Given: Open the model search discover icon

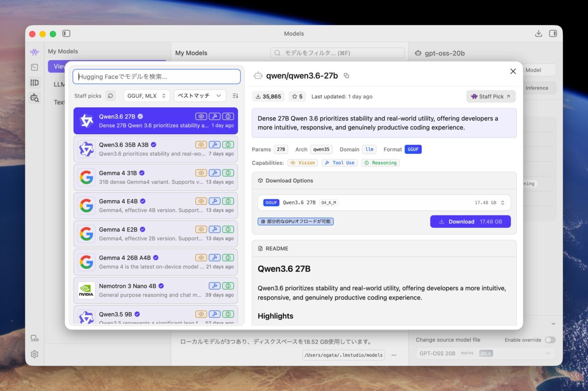Looking at the screenshot, I should [34, 97].
